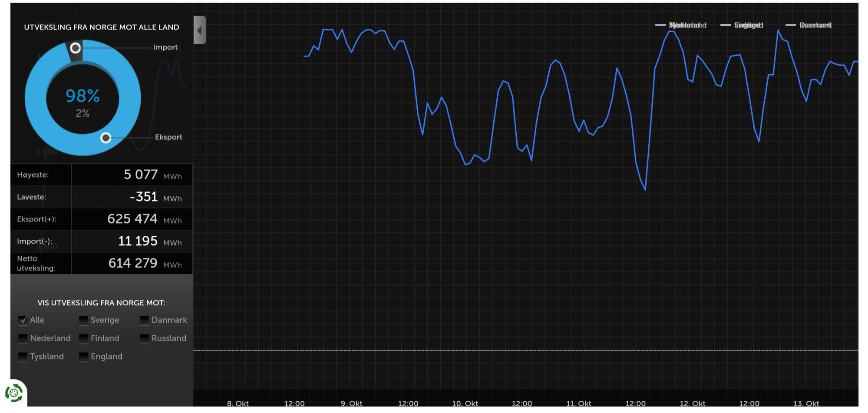This screenshot has width=868, height=413.
Task: Click the Import label beside the donut
Action: pyautogui.click(x=165, y=47)
